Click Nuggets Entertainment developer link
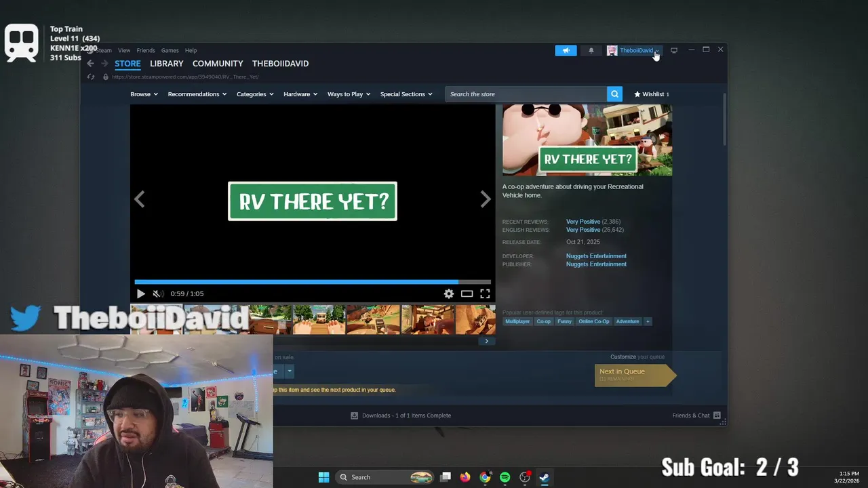The height and width of the screenshot is (488, 868). (x=596, y=256)
